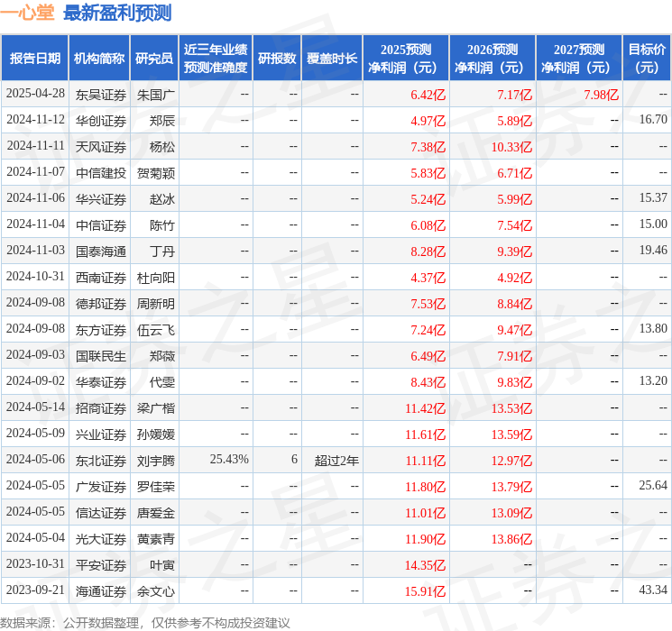Select the date 2025-04-28
The width and height of the screenshot is (672, 631).
click(35, 94)
